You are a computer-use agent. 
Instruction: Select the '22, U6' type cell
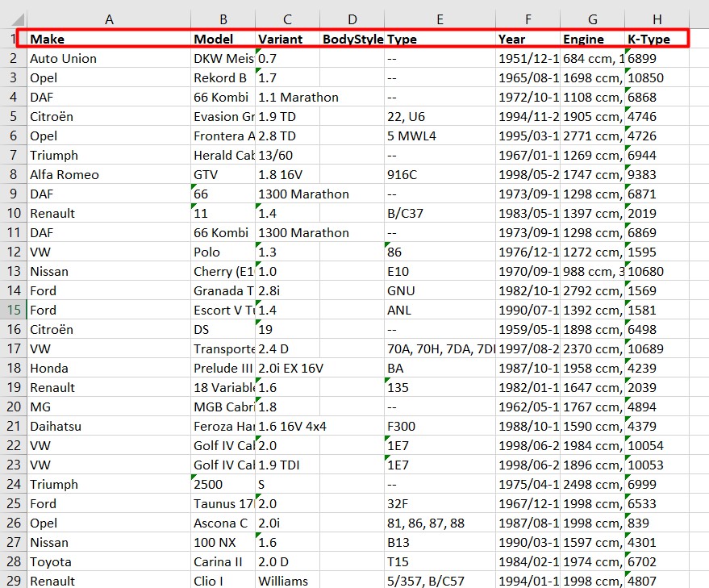440,117
